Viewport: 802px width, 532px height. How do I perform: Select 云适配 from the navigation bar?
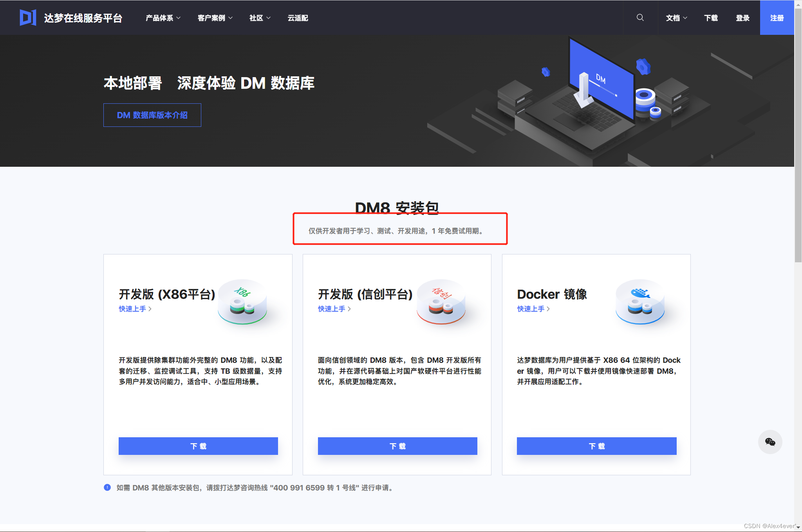(298, 18)
